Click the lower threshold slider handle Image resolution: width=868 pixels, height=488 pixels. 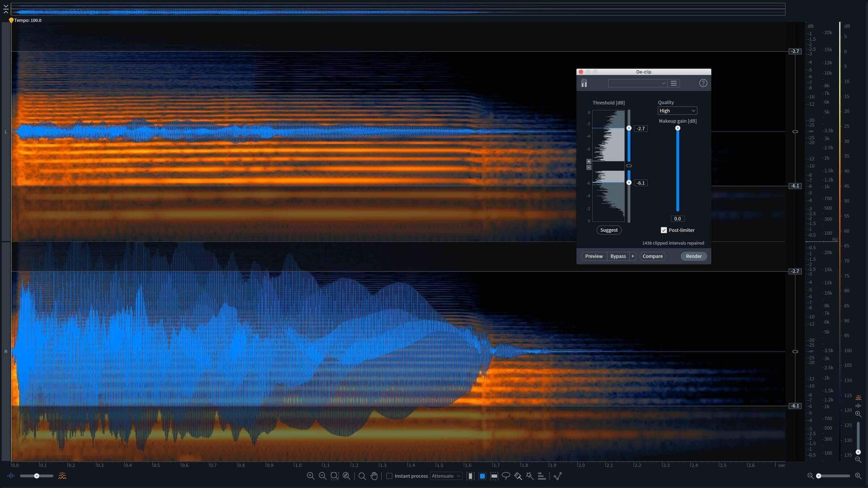pos(629,182)
